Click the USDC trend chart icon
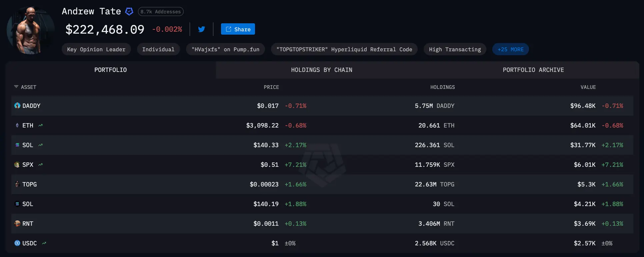 (44, 243)
